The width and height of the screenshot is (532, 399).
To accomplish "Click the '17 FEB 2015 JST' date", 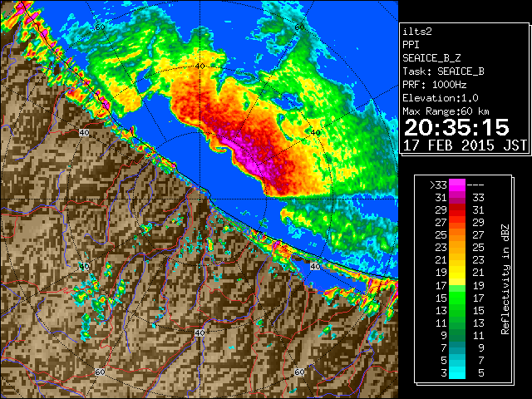I will pyautogui.click(x=465, y=145).
